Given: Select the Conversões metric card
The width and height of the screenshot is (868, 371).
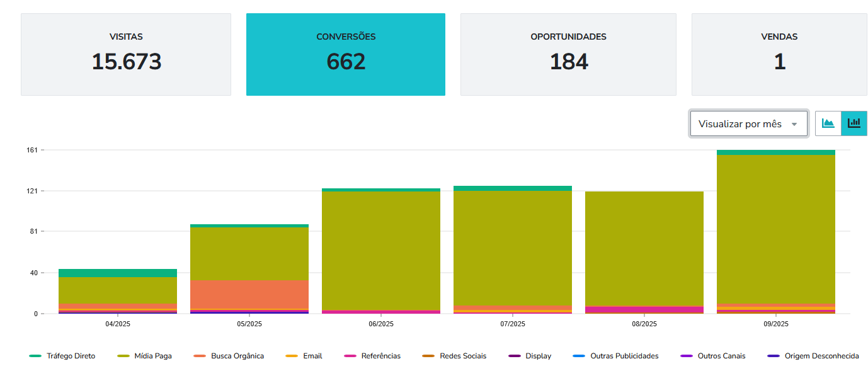Looking at the screenshot, I should point(346,54).
